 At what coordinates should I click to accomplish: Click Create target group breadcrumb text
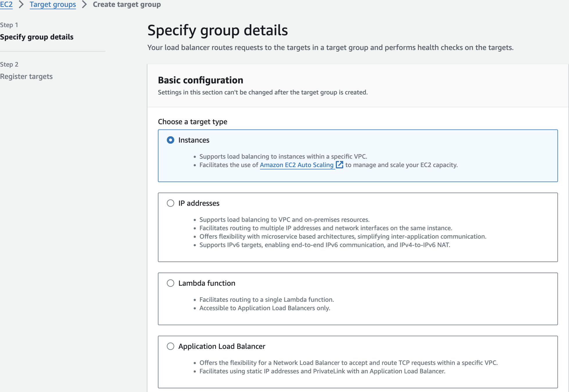127,4
